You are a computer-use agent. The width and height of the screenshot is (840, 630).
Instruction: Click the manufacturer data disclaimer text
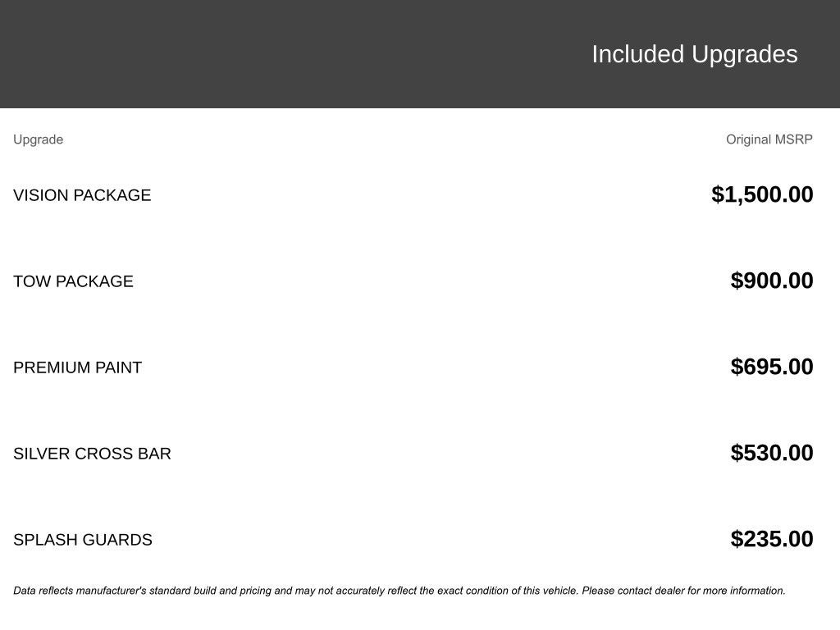pyautogui.click(x=399, y=591)
